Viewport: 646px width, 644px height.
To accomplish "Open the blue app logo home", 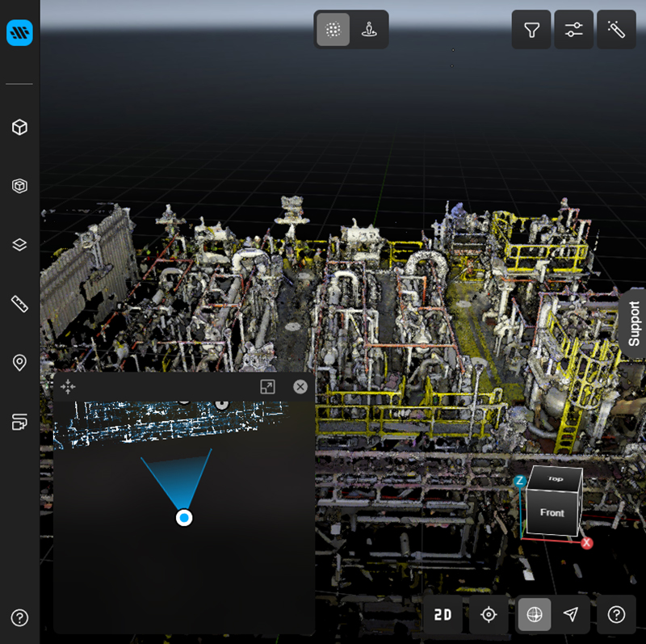I will coord(19,32).
